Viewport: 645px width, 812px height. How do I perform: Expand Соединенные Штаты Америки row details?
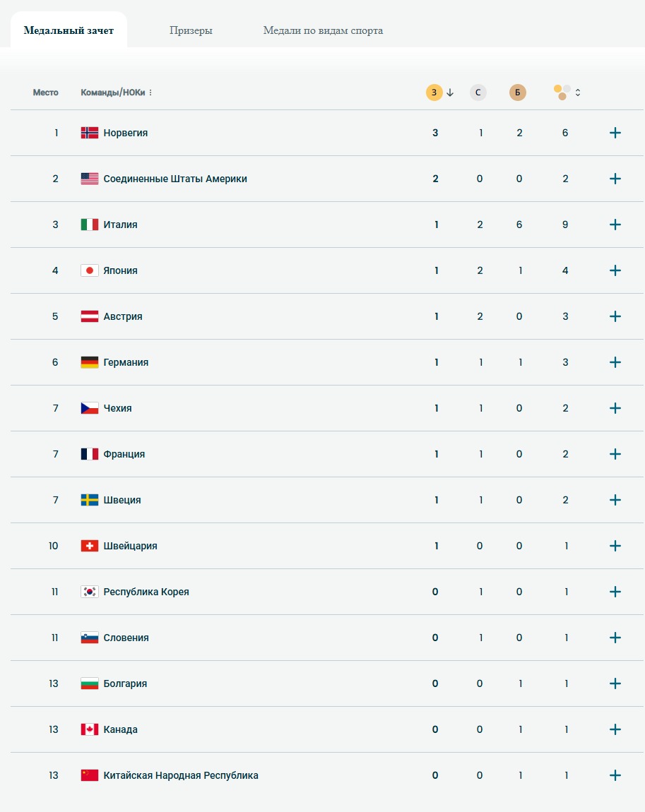615,179
